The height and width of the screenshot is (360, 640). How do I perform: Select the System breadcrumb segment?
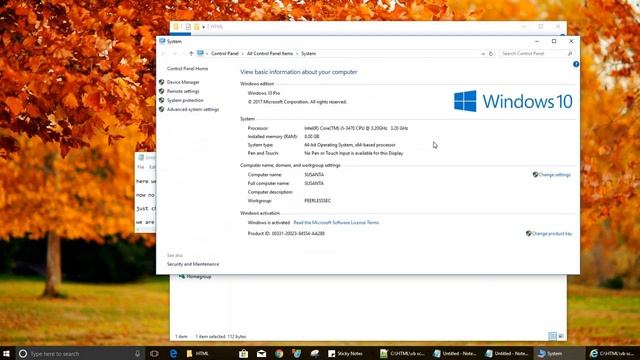[x=309, y=53]
